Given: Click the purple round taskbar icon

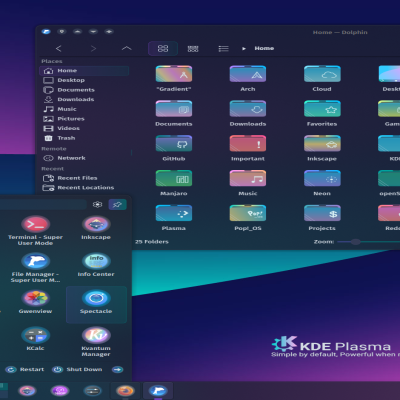Looking at the screenshot, I should click(x=60, y=391).
